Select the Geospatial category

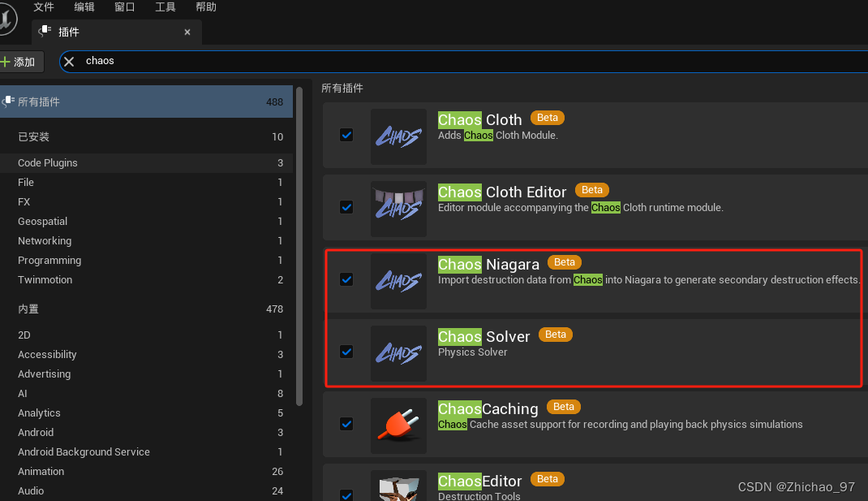146,221
